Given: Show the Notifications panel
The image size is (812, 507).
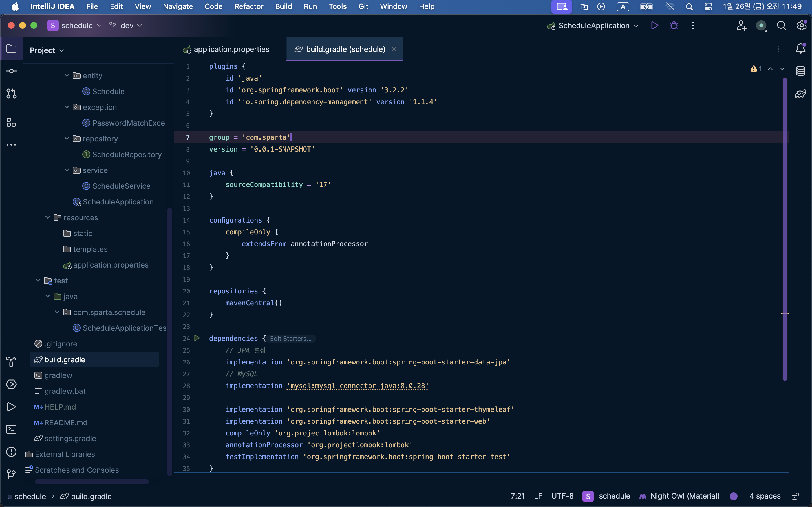Looking at the screenshot, I should tap(801, 49).
